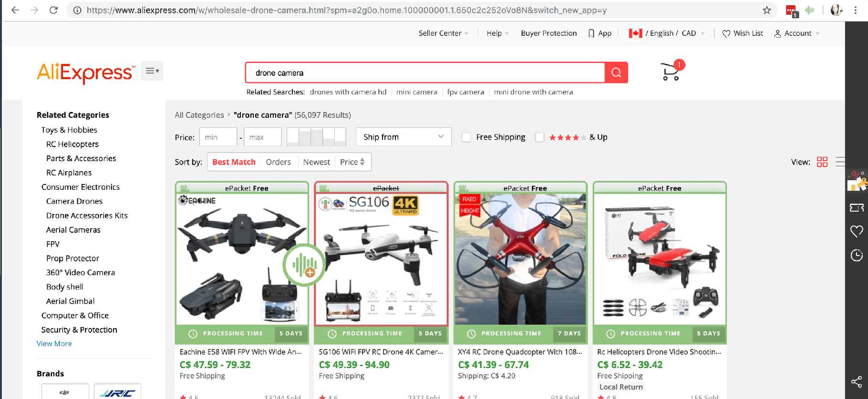This screenshot has height=399, width=868.
Task: Go back with the browser back arrow
Action: pos(15,10)
